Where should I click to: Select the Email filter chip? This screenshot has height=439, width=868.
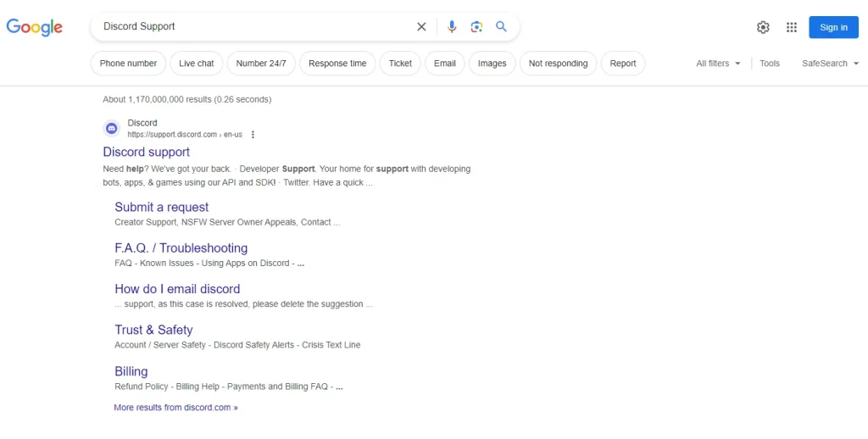444,63
